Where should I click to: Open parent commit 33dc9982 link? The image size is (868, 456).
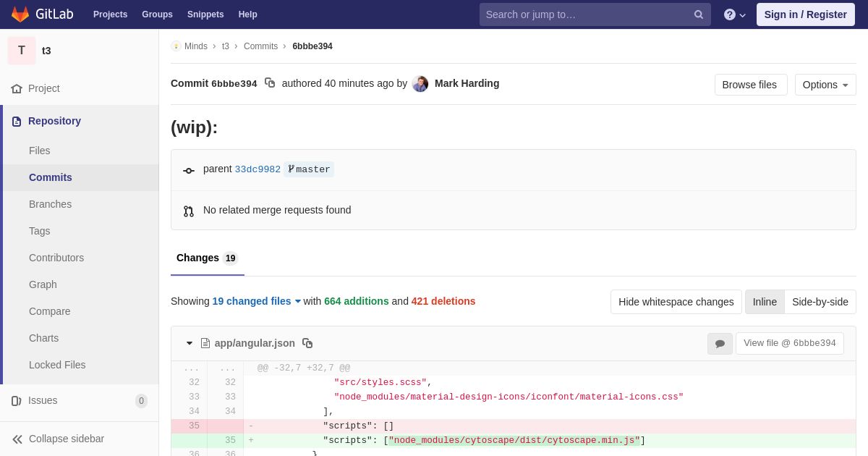point(258,169)
